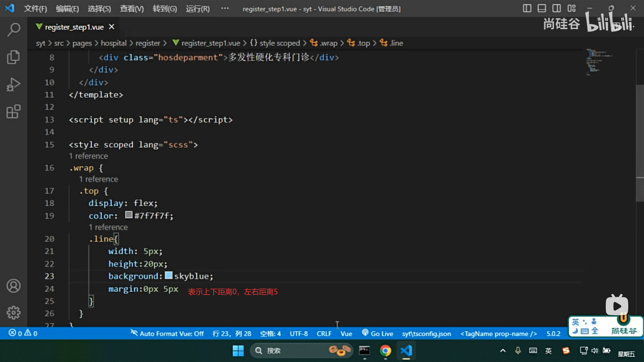Toggle the primary side bar layout

(527, 8)
